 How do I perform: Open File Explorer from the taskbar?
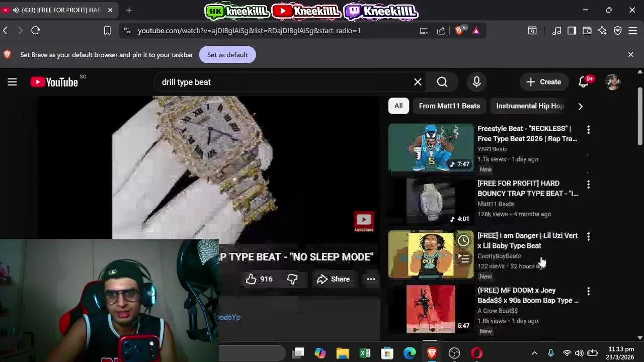click(x=343, y=353)
